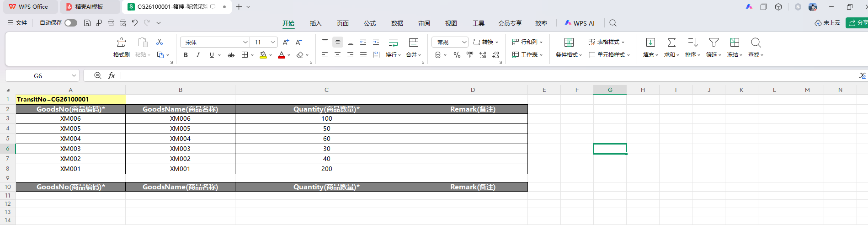Click the Percent Style icon
Screen dimensions: 868x225
tap(457, 55)
